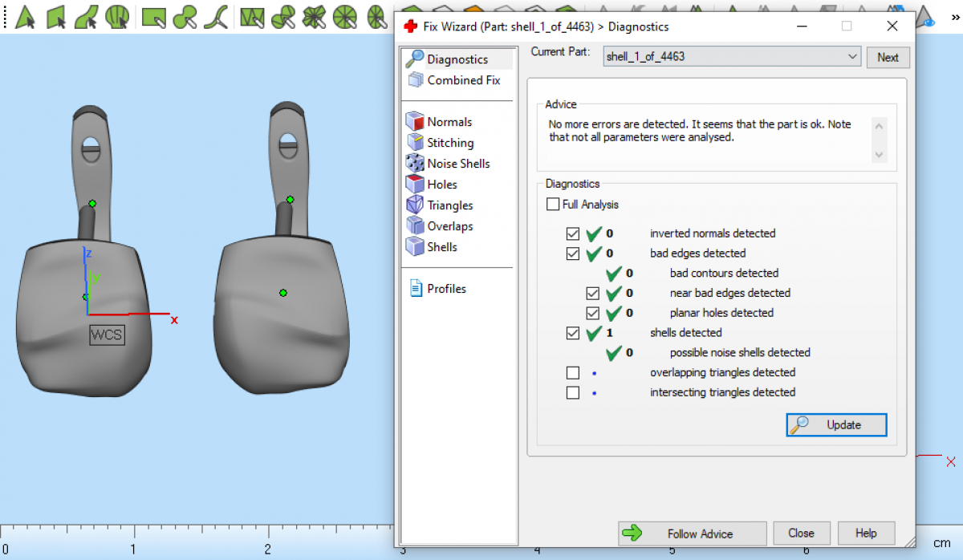Viewport: 963px width, 560px height.
Task: Select the triangle selection tool in toolbar
Action: (x=25, y=16)
